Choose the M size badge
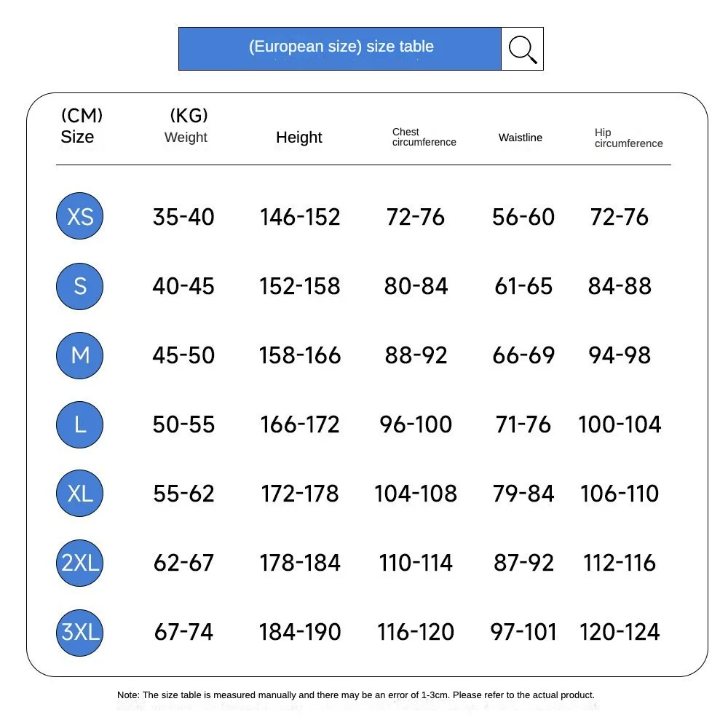 pos(80,355)
